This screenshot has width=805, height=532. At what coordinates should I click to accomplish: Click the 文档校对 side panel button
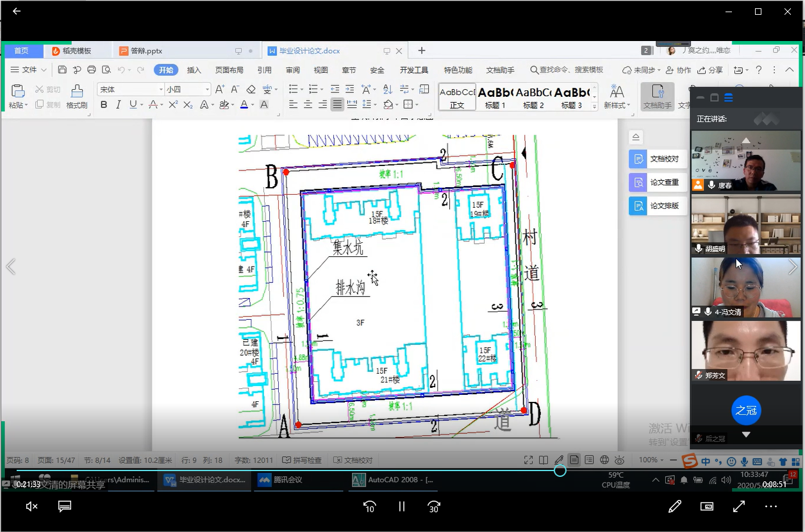(658, 159)
